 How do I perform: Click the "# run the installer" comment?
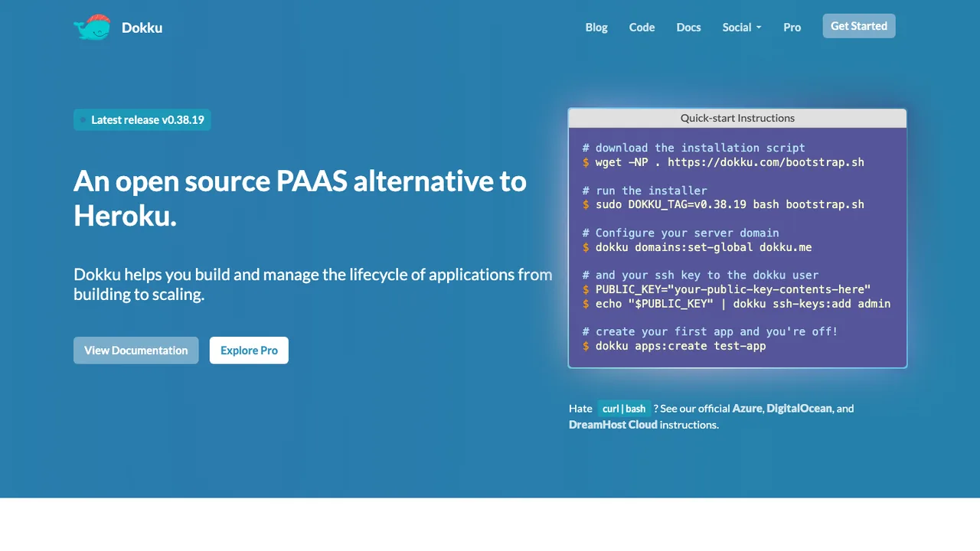point(645,191)
